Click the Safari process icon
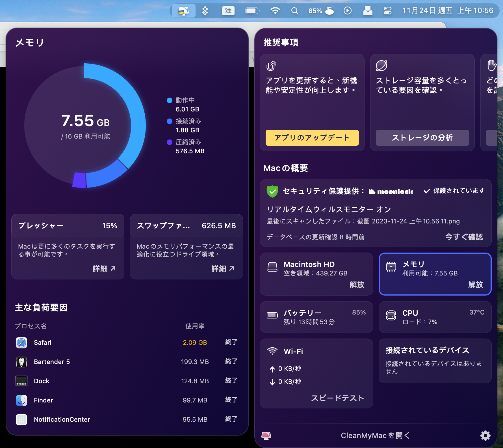The width and height of the screenshot is (503, 448). [21, 343]
